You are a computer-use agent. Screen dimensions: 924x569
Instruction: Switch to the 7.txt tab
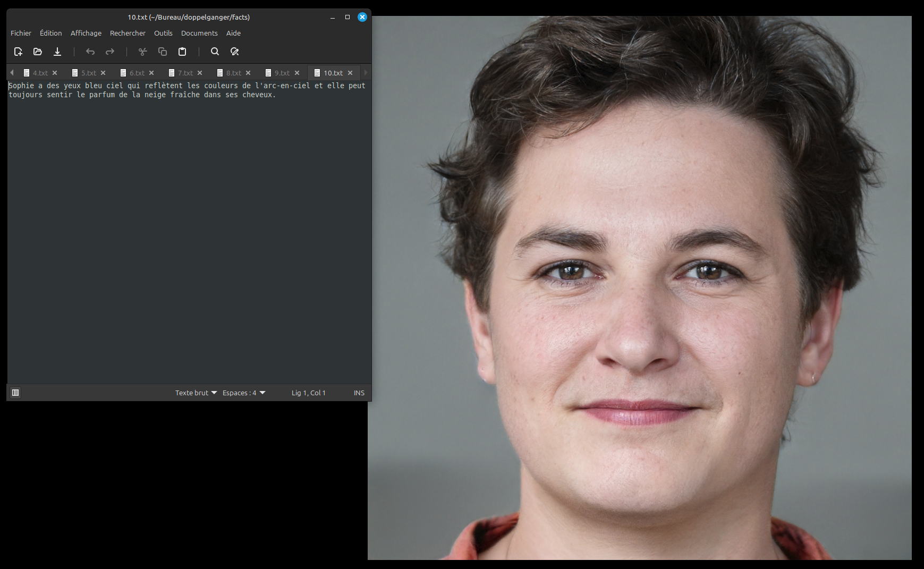185,73
